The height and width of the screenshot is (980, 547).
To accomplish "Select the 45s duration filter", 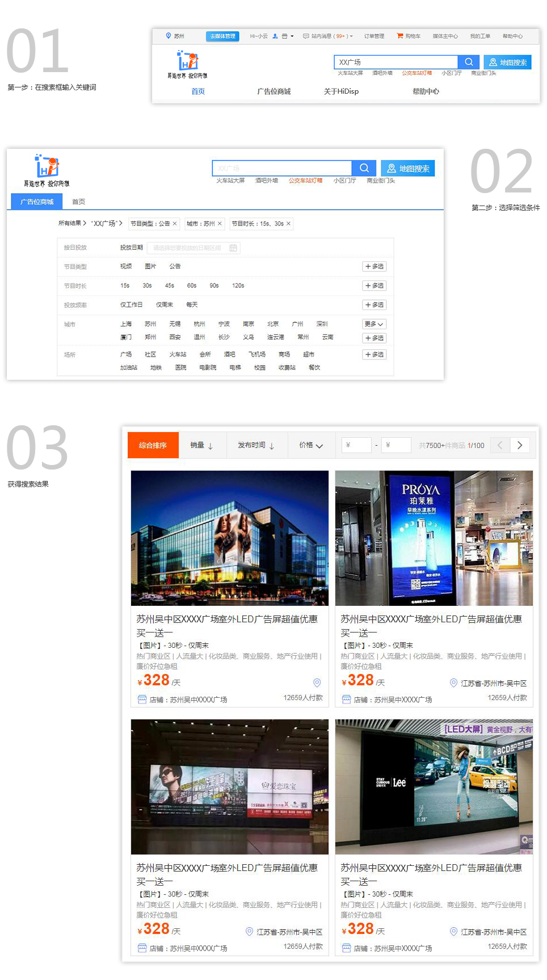I will 170,286.
